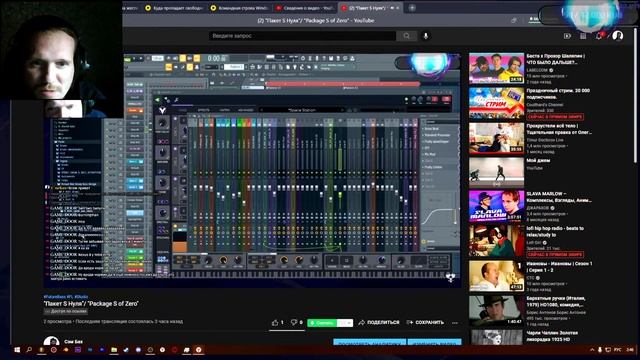The image size is (640, 360).
Task: Open Windows Start menu
Action: [17, 350]
